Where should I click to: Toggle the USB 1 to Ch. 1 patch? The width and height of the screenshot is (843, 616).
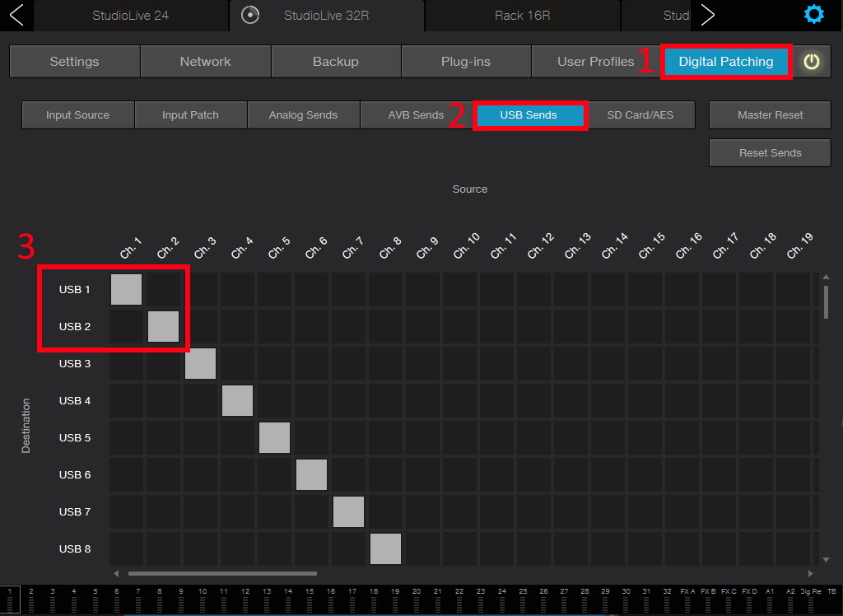point(126,289)
